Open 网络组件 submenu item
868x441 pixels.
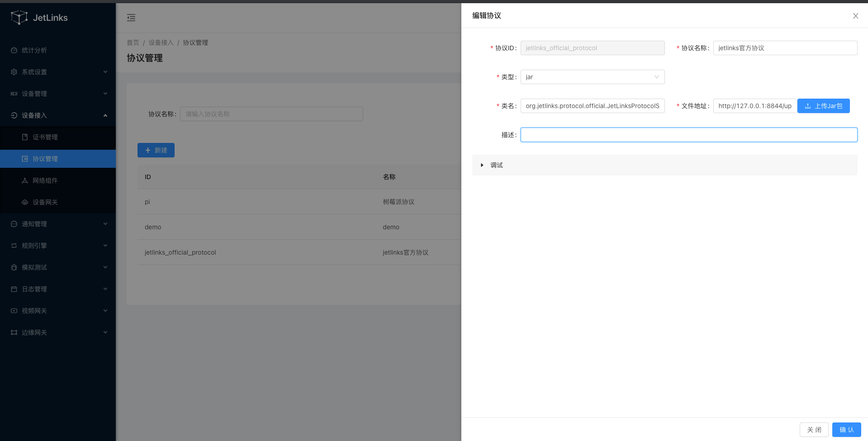[58, 180]
